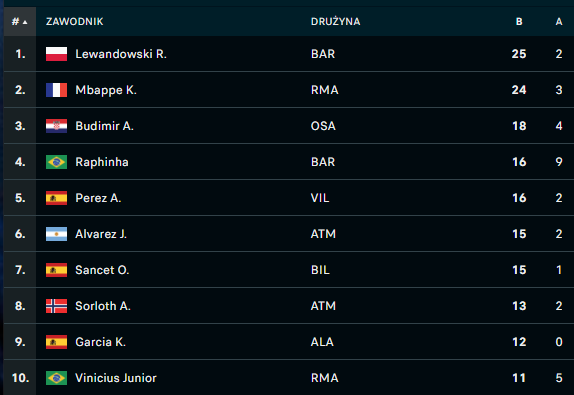
Task: Click the Spanish flag beside Garcia K.
Action: click(x=56, y=342)
